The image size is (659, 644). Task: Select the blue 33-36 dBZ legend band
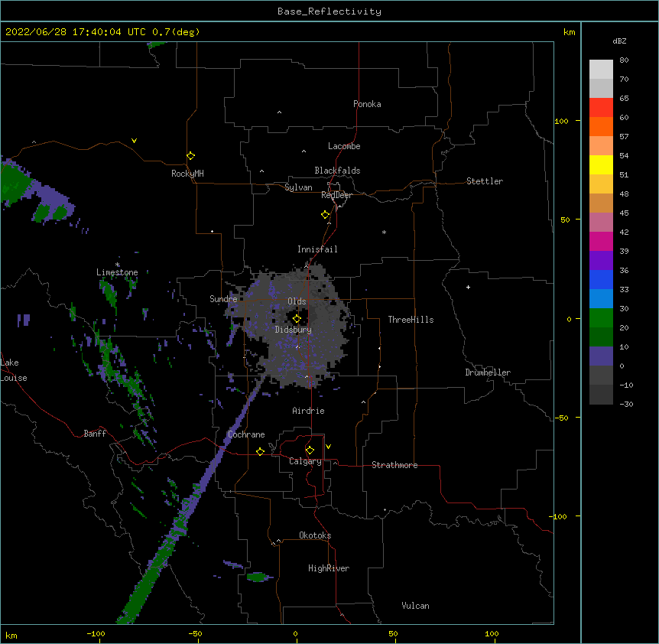[x=601, y=279]
